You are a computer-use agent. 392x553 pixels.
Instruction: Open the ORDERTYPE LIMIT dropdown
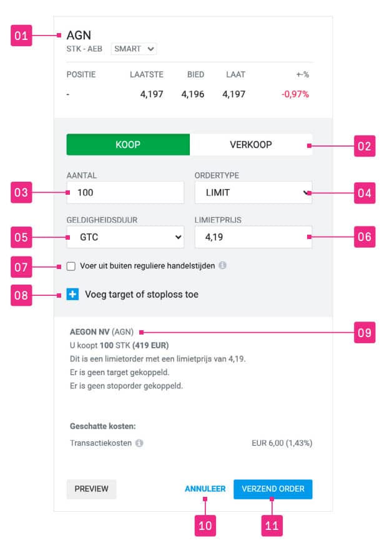tap(253, 193)
